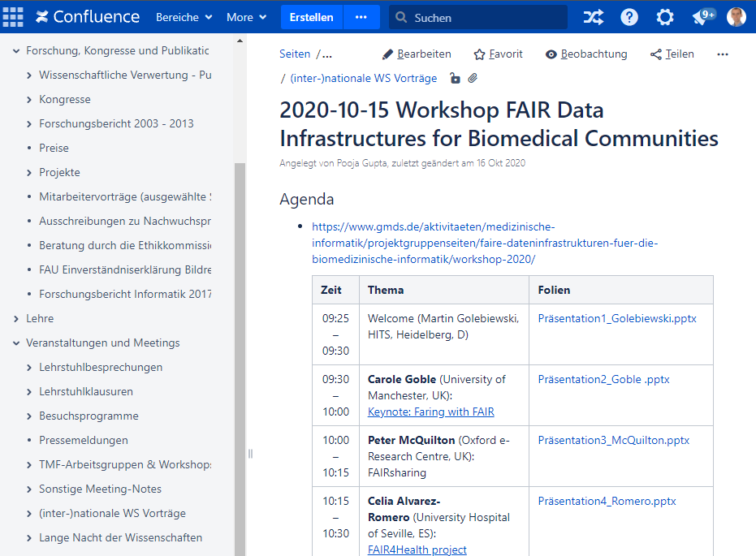
Task: Open the settings gear menu
Action: [665, 17]
